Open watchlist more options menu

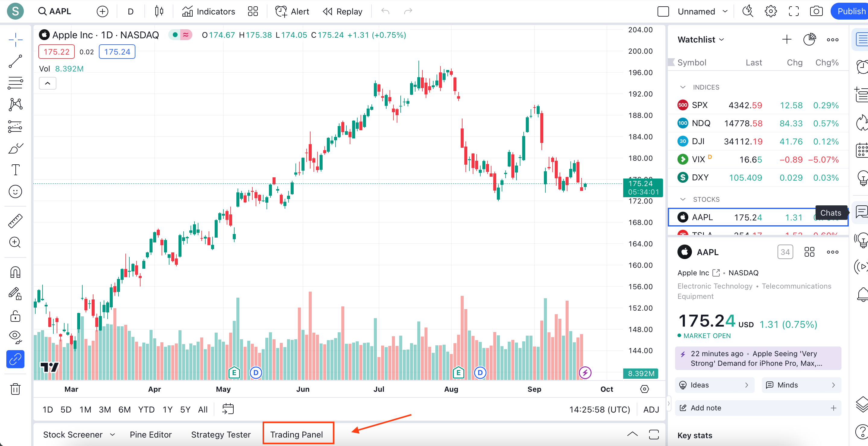[x=832, y=40]
